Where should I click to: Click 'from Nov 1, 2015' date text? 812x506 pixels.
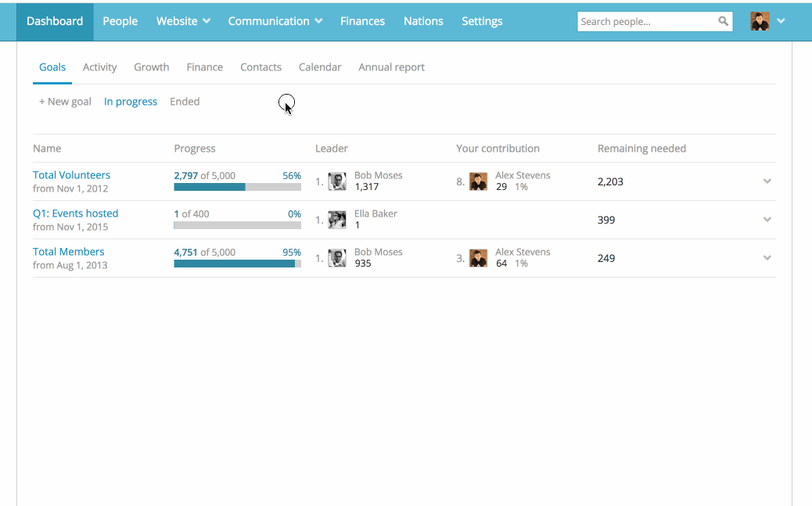(70, 227)
